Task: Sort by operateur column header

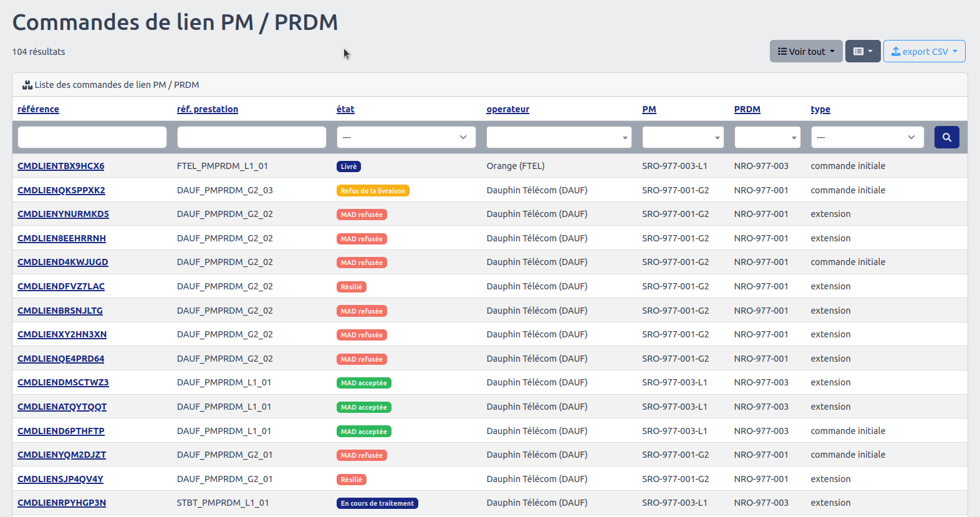Action: tap(507, 109)
